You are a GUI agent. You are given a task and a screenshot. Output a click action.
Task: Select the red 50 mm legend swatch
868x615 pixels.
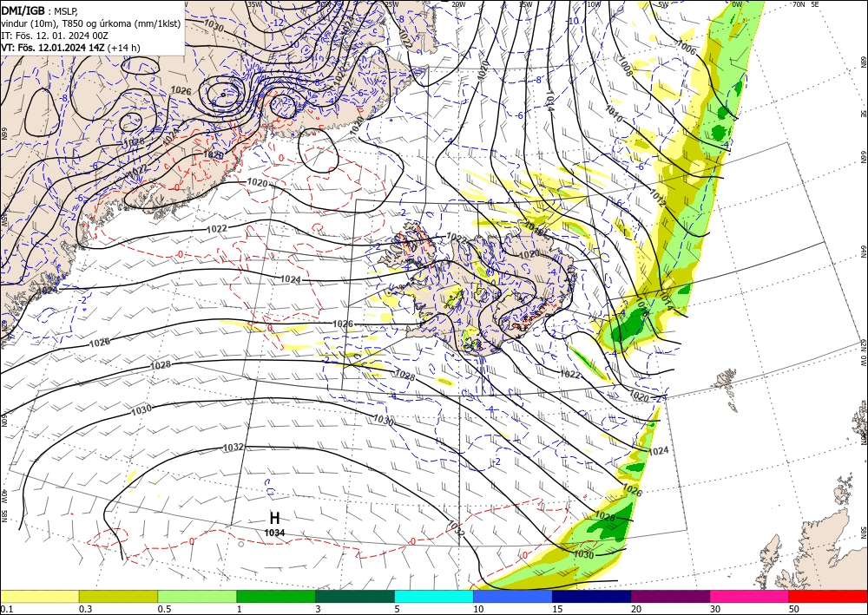(x=828, y=596)
